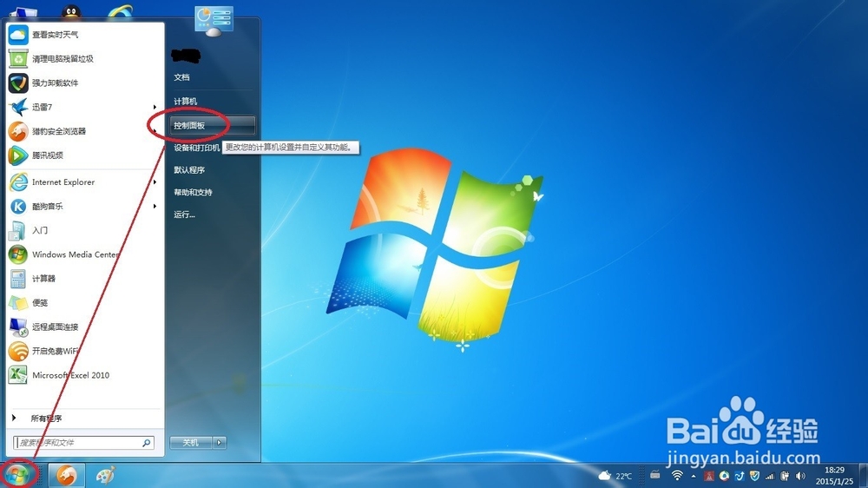Click the Windows Start orb
This screenshot has width=868, height=488.
[17, 475]
